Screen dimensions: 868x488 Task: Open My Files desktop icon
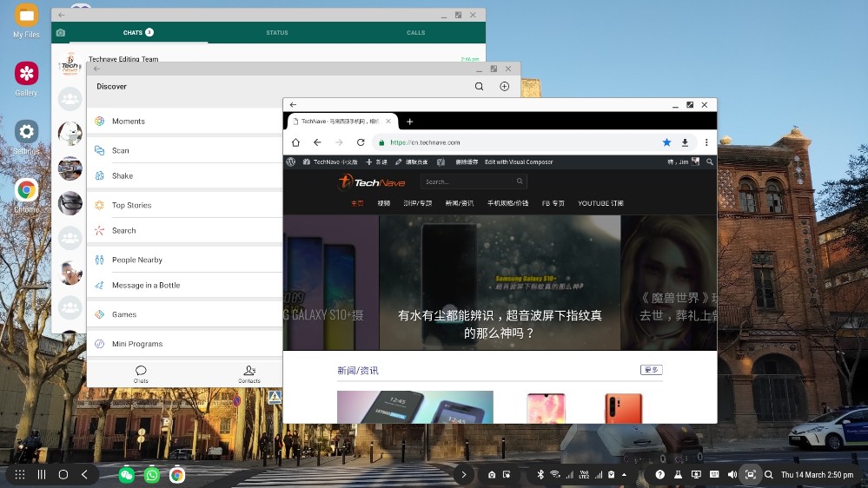pos(26,21)
